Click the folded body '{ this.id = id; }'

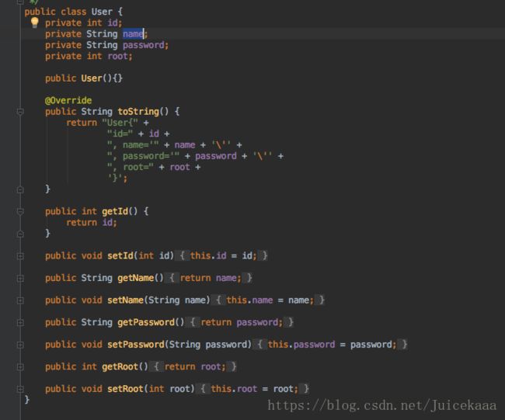click(223, 256)
